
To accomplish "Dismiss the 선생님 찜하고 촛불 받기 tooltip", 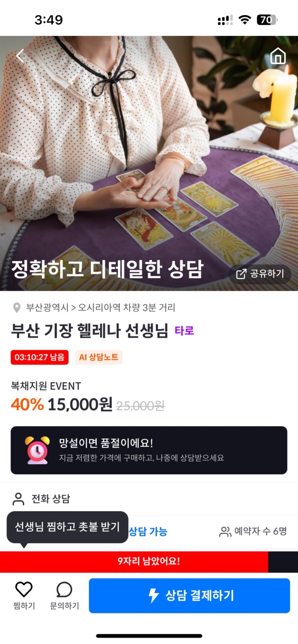I will click(x=67, y=527).
